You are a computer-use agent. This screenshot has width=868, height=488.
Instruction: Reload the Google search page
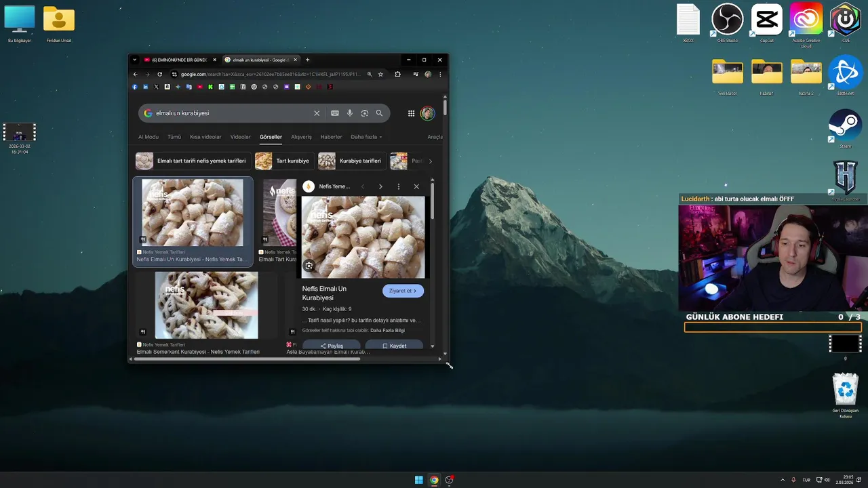(159, 74)
